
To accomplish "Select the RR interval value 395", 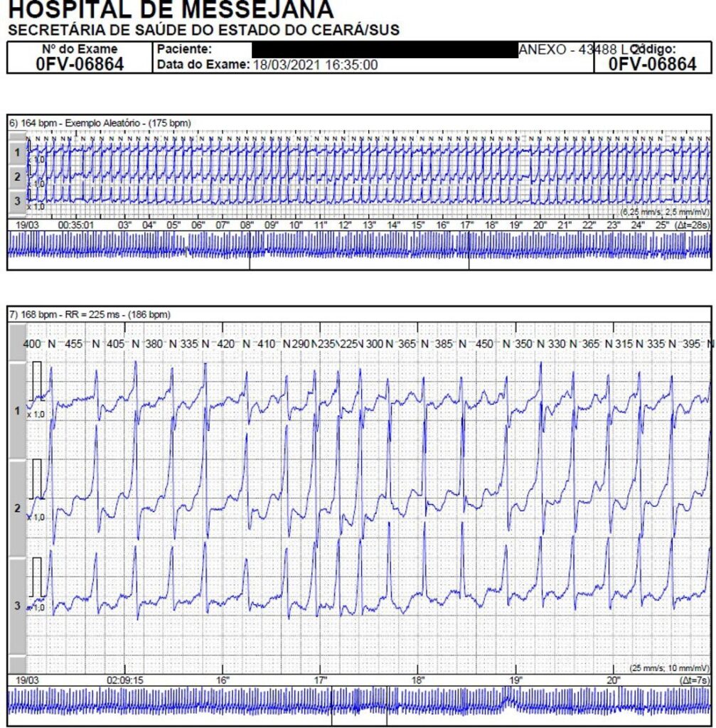I will [x=691, y=344].
